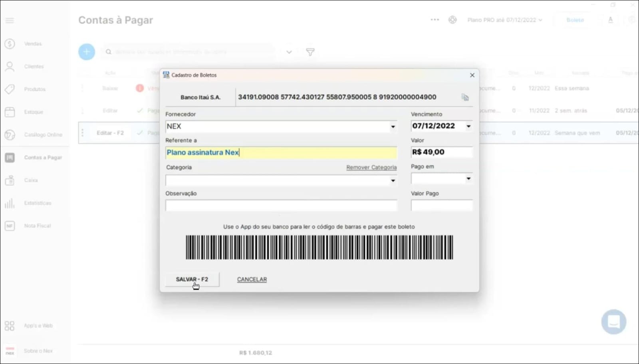
Task: Close the Cadastro de Boletos dialog
Action: [x=472, y=75]
